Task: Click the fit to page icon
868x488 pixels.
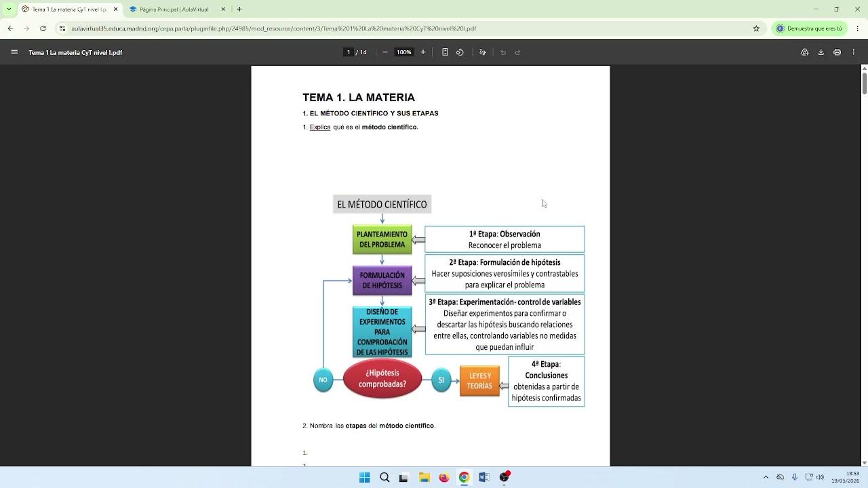Action: coord(445,52)
